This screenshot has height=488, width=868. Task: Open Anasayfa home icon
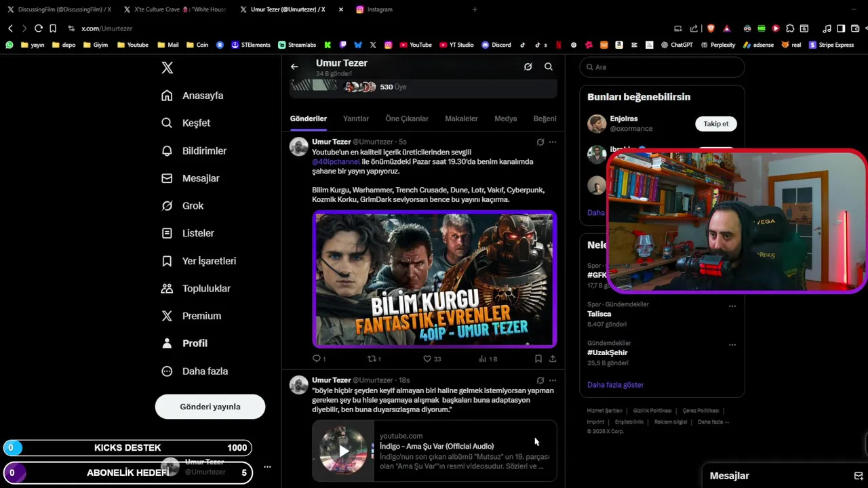point(167,96)
